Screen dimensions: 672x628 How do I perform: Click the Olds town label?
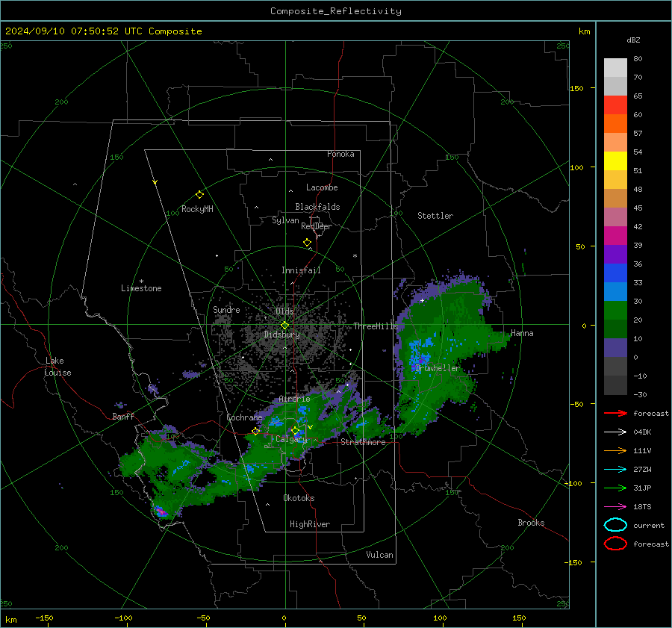pos(284,311)
